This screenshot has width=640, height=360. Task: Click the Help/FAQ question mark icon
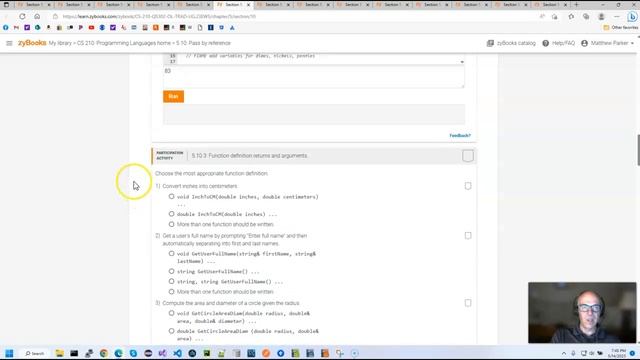pos(545,43)
